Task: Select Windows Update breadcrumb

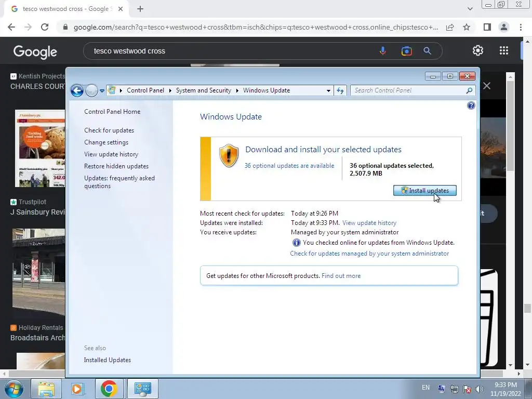Action: click(x=267, y=90)
